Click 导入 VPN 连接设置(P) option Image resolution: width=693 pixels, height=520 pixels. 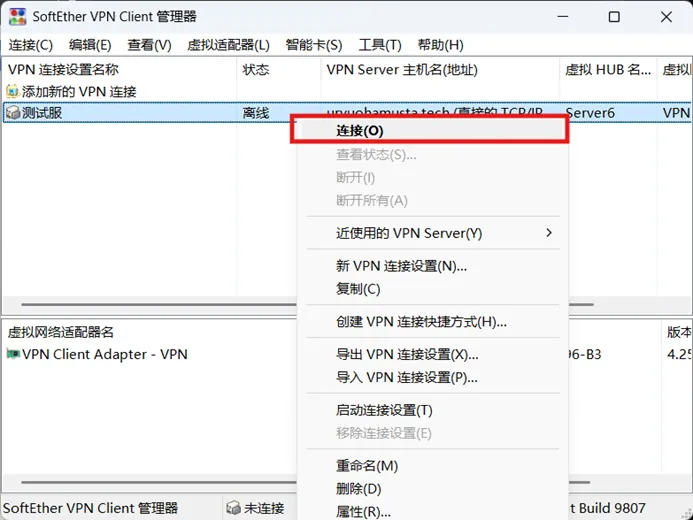tap(407, 377)
